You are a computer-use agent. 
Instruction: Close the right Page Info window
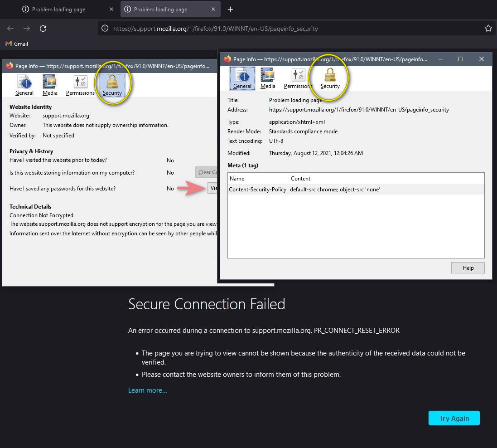pyautogui.click(x=482, y=59)
